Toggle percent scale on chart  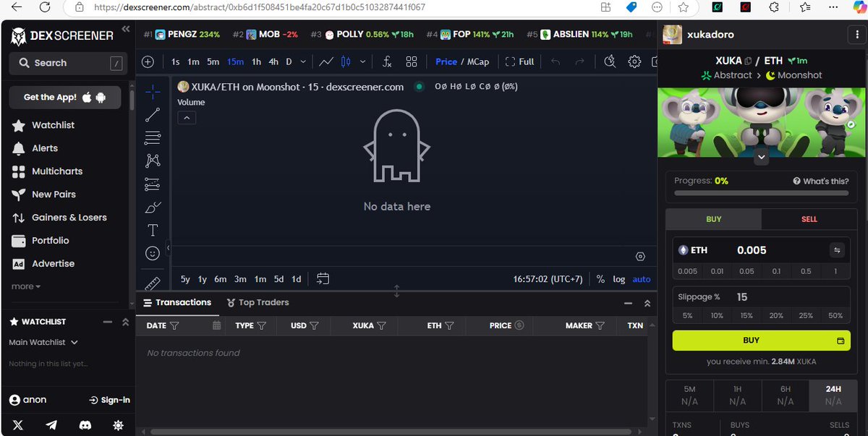tap(600, 279)
